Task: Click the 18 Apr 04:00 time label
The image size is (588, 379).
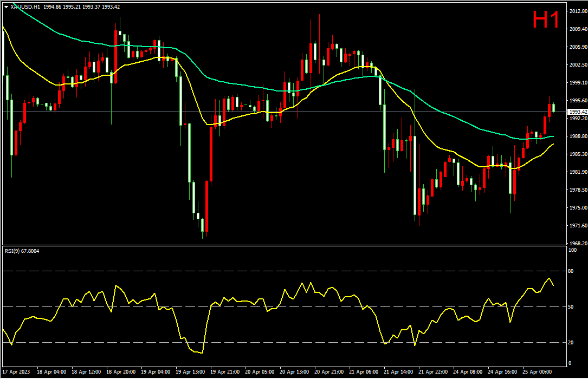Action: click(51, 372)
